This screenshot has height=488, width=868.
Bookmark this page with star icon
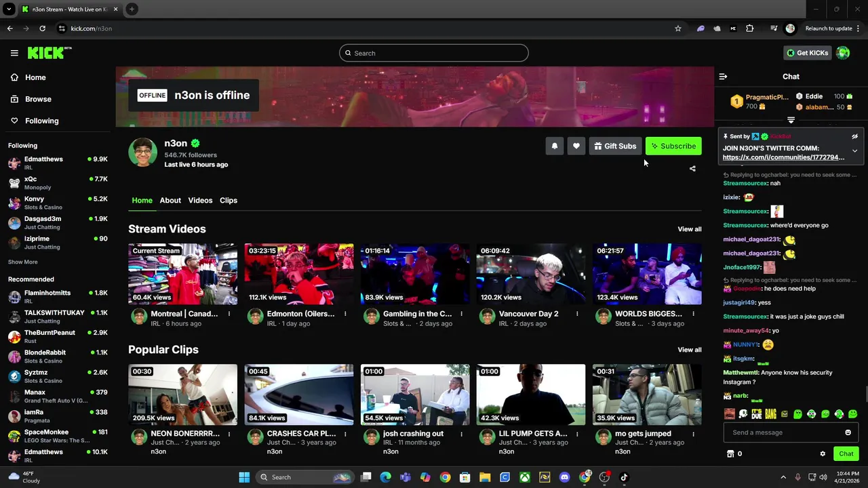tap(677, 28)
